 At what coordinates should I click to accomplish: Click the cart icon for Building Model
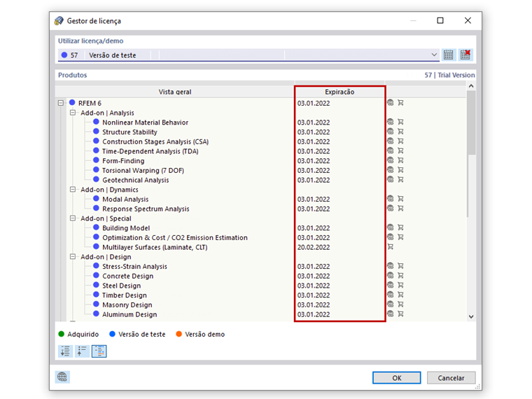click(x=400, y=227)
